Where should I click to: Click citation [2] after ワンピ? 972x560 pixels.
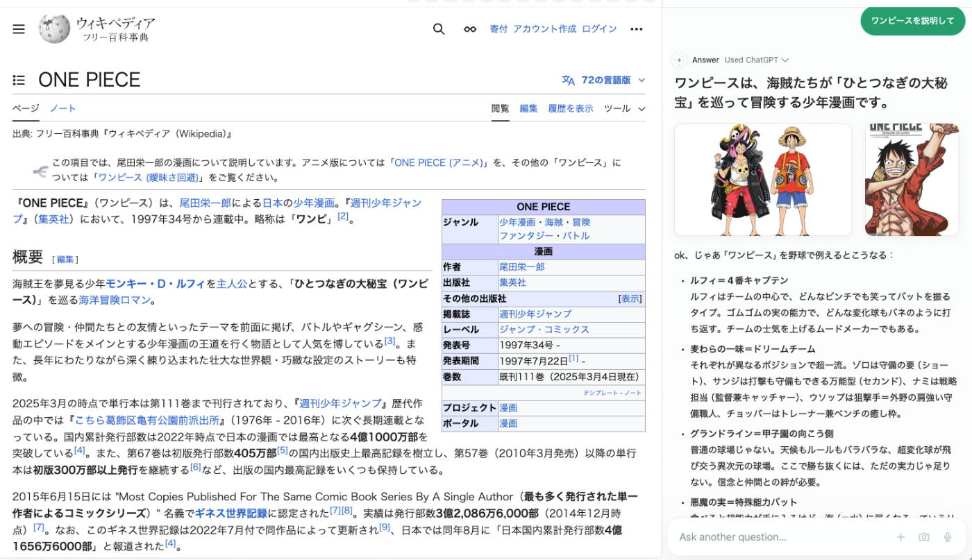click(x=343, y=217)
